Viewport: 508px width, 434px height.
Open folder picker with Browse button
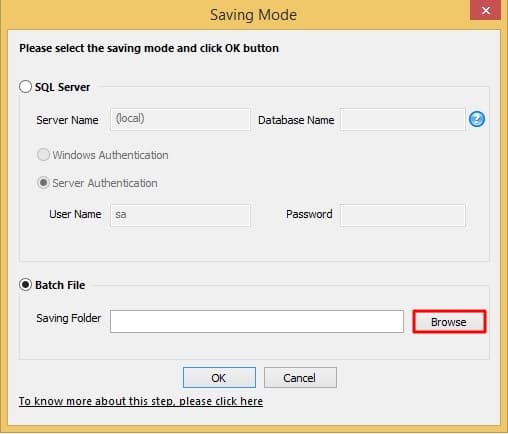(449, 322)
